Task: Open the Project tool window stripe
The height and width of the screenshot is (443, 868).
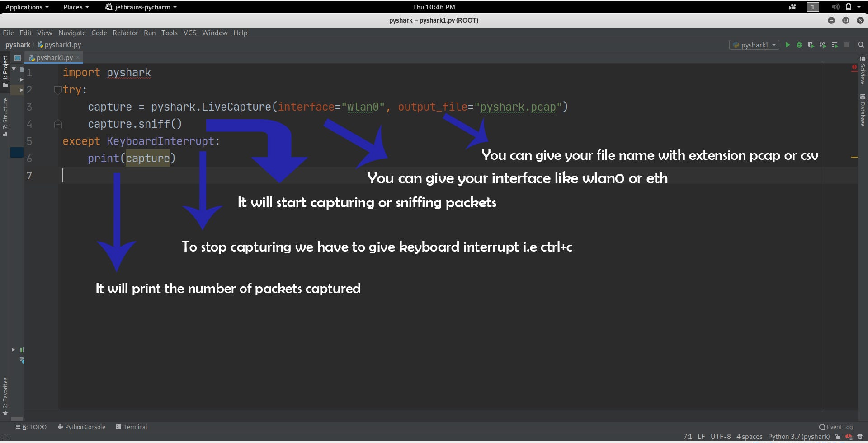Action: click(x=5, y=71)
